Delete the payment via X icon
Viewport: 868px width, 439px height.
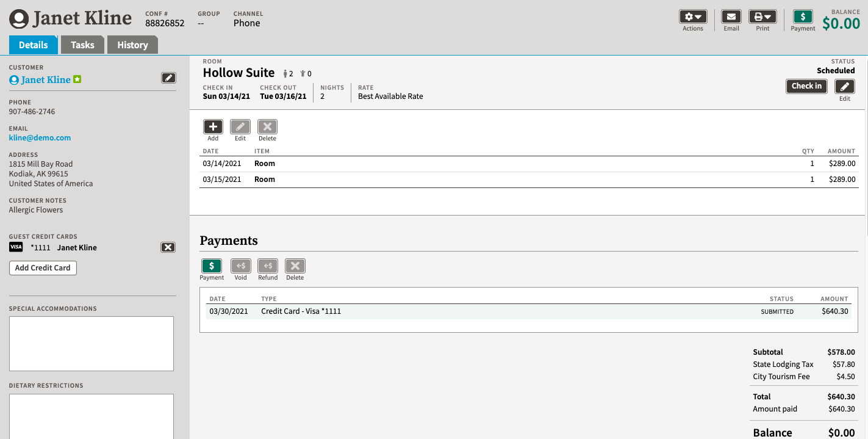point(295,266)
